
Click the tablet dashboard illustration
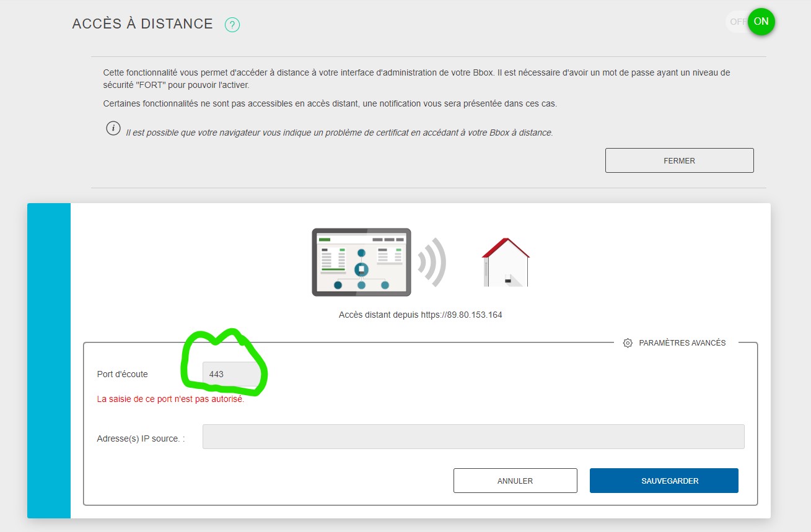[x=361, y=262]
